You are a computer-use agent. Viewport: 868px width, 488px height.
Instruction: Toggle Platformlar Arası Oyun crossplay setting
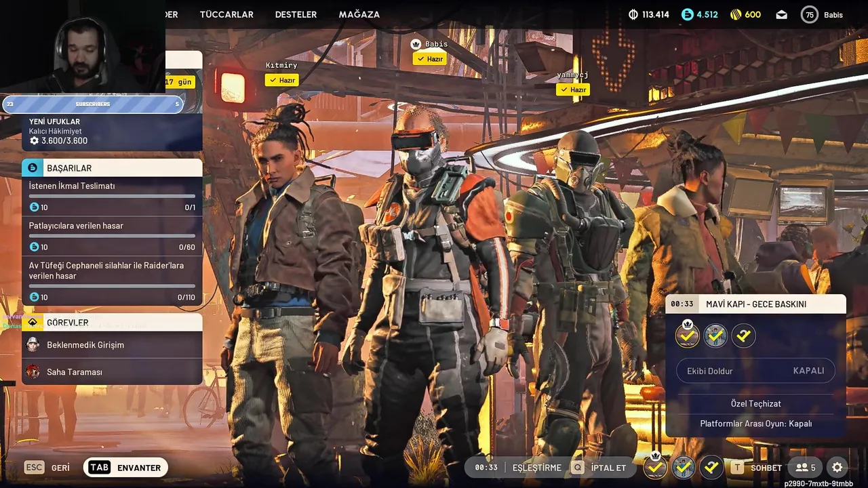click(755, 424)
